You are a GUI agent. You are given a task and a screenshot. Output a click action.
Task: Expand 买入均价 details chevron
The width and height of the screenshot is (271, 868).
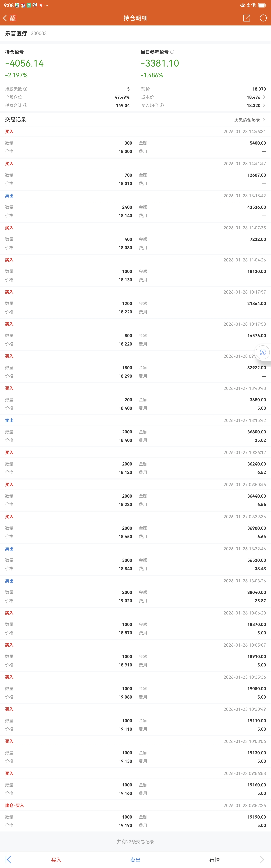[264, 105]
